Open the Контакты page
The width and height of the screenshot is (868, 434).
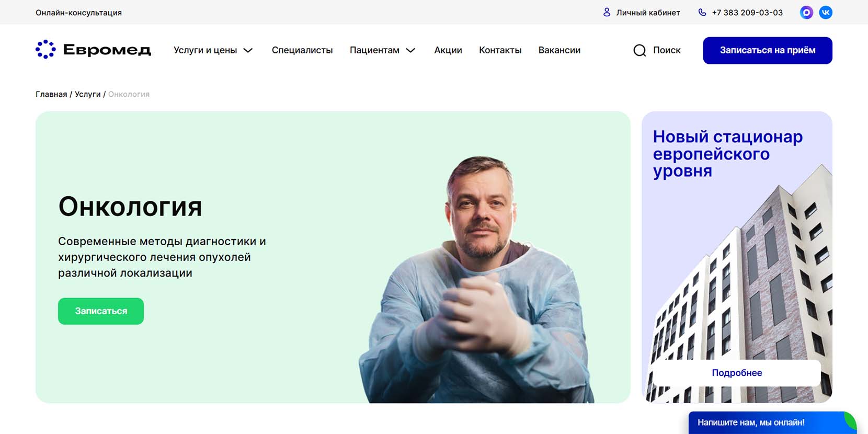click(500, 50)
